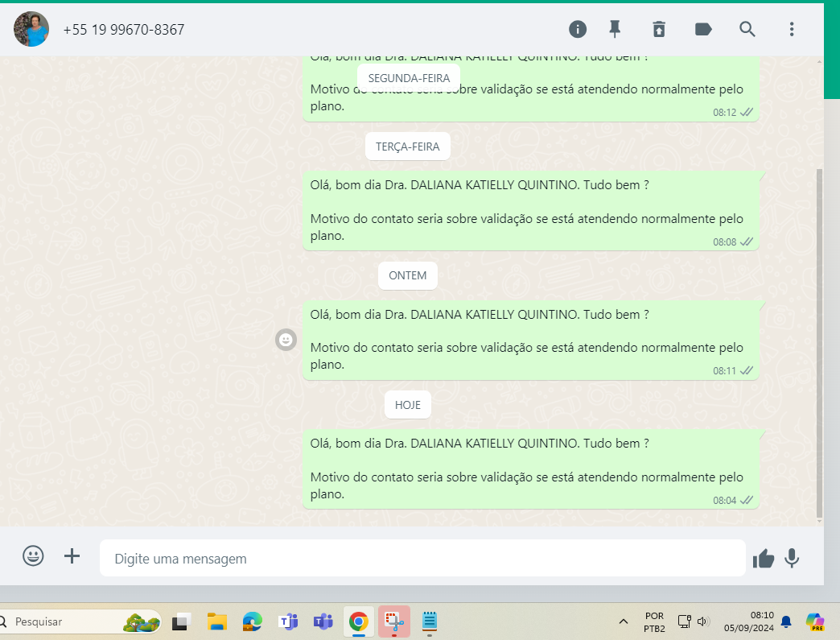
Task: Click the trash icon with up arrow
Action: pyautogui.click(x=659, y=30)
